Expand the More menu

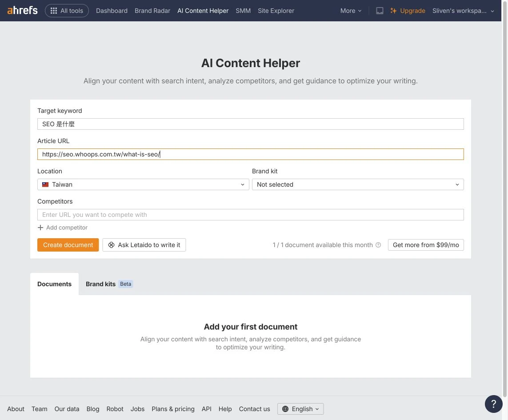[x=351, y=11]
